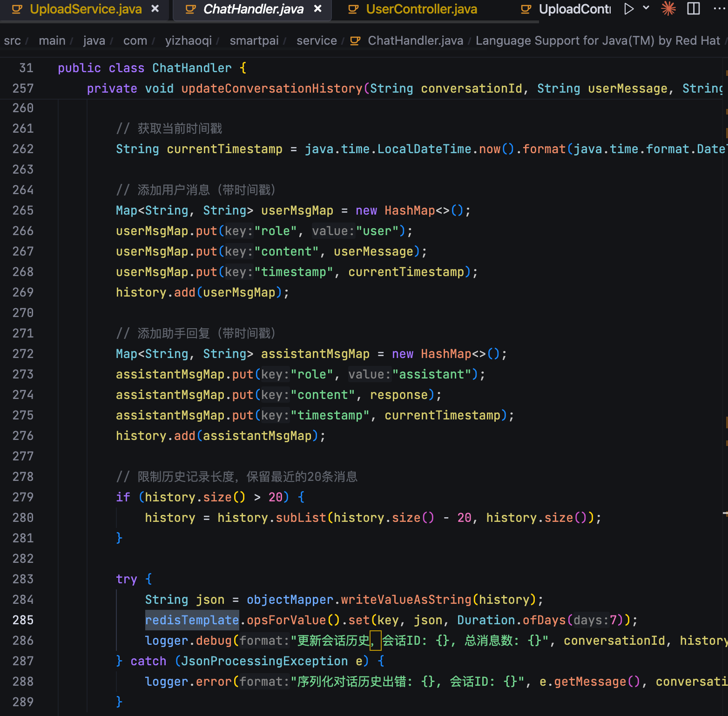Viewport: 728px width, 716px height.
Task: Click JsonProcessingException on line 287
Action: (x=264, y=661)
